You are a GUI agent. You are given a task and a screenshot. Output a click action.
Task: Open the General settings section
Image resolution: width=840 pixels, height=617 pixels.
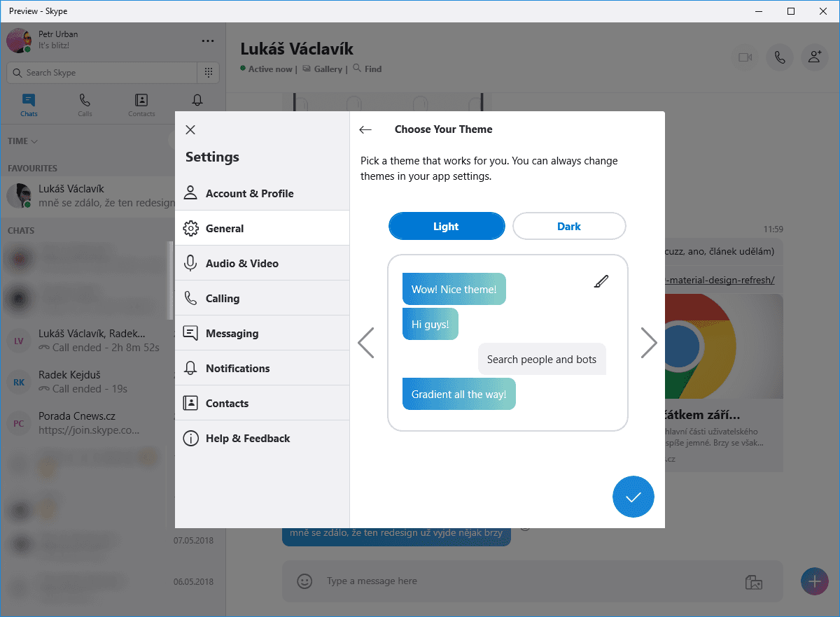(x=262, y=228)
